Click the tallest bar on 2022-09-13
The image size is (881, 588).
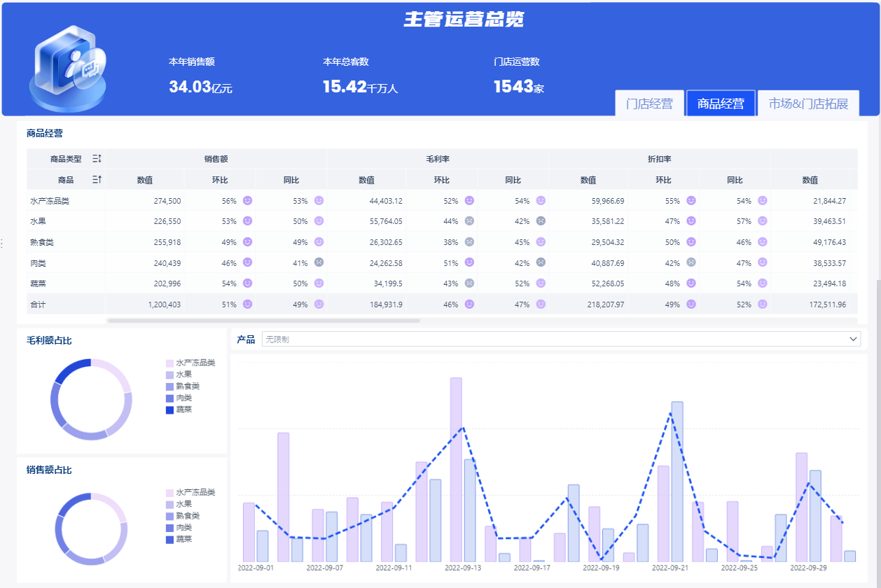click(456, 469)
